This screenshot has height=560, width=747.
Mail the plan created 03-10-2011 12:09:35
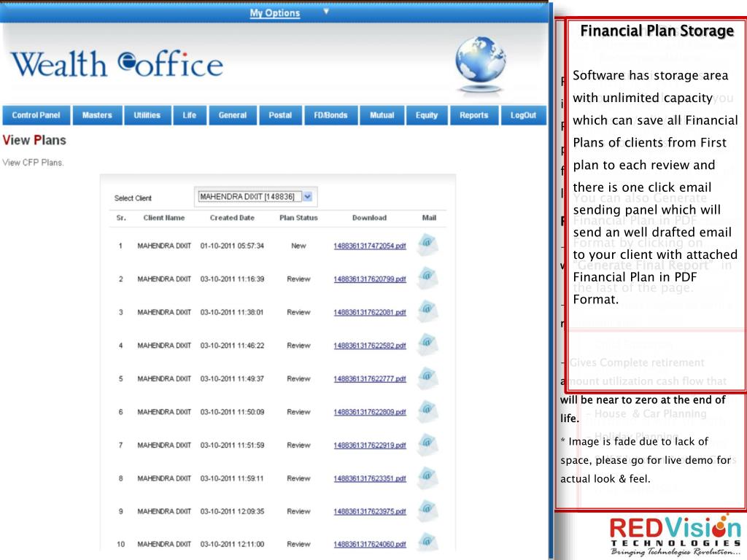click(427, 510)
